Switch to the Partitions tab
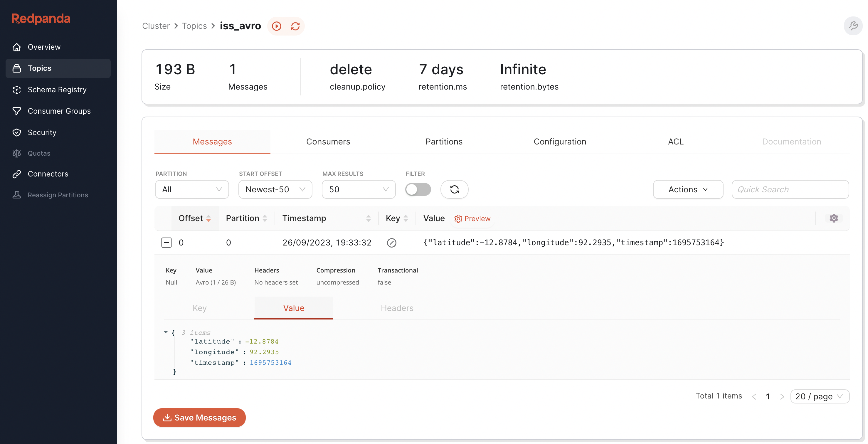 [444, 142]
